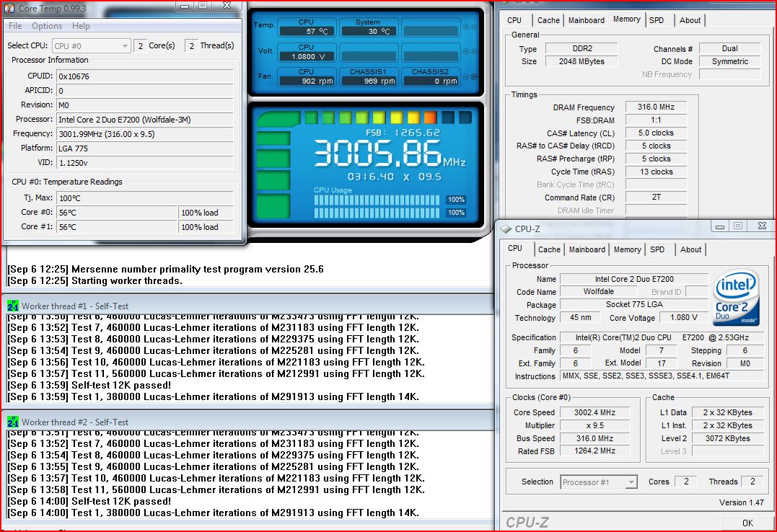
Task: Click the Core Temp title bar icon
Action: pos(9,8)
